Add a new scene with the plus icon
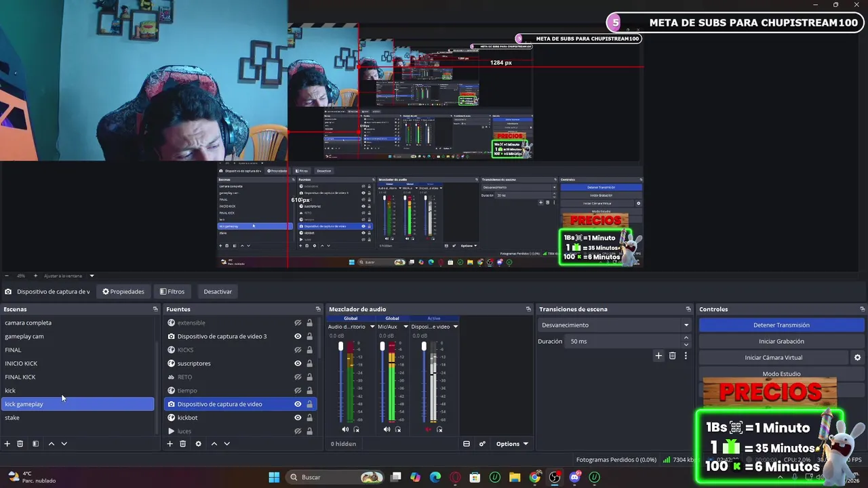Viewport: 868px width, 488px height. pyautogui.click(x=7, y=444)
